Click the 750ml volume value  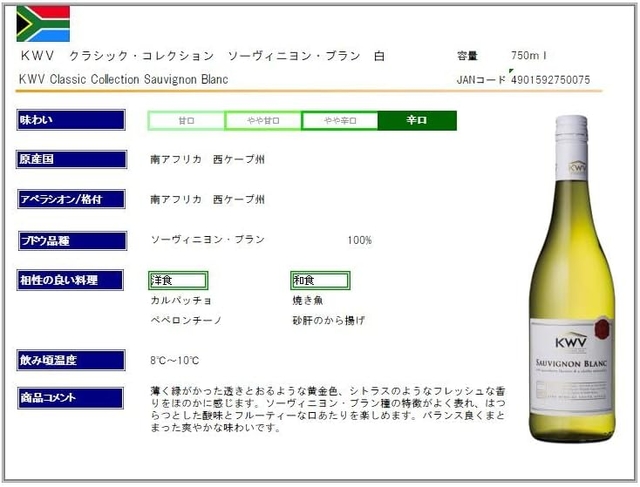pyautogui.click(x=529, y=56)
